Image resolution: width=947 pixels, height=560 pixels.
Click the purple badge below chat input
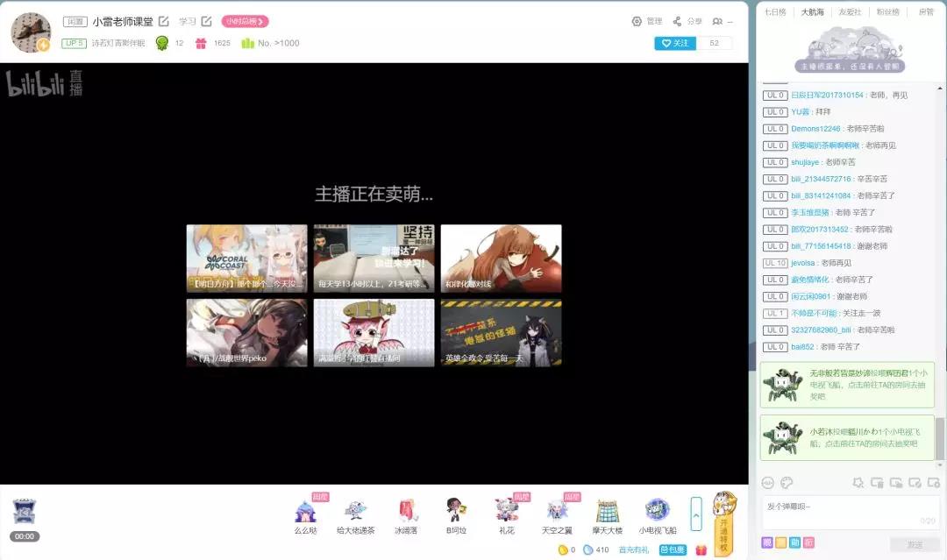[x=767, y=542]
